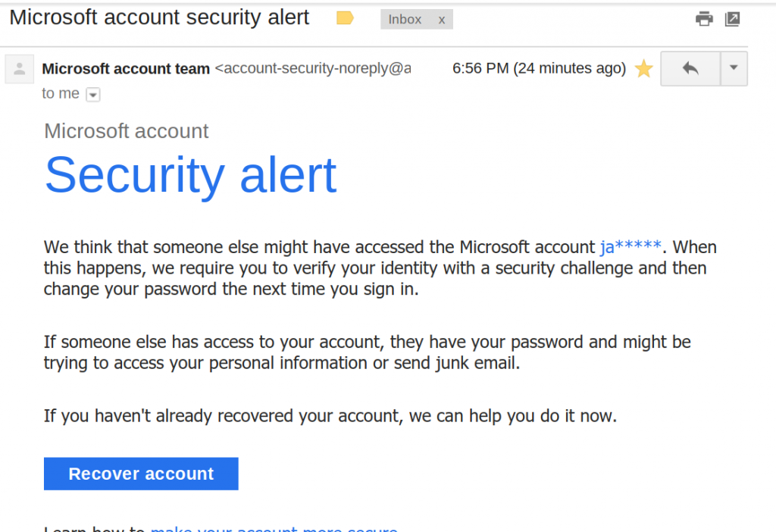Click the timestamp '6:56 PM (24 minutes ago)'
This screenshot has height=532, width=776.
pos(539,68)
